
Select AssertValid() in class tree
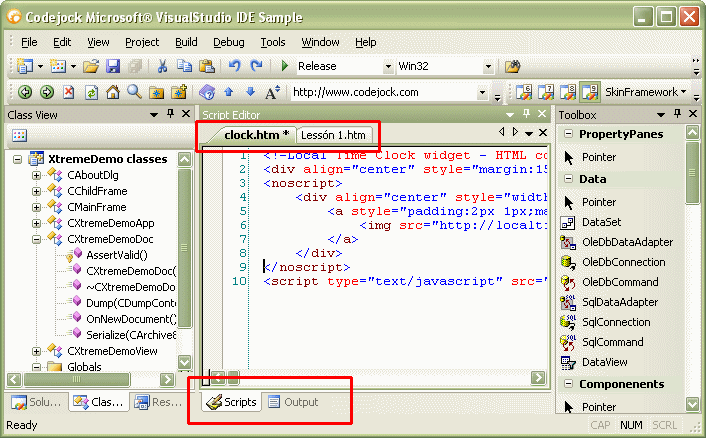tap(116, 255)
